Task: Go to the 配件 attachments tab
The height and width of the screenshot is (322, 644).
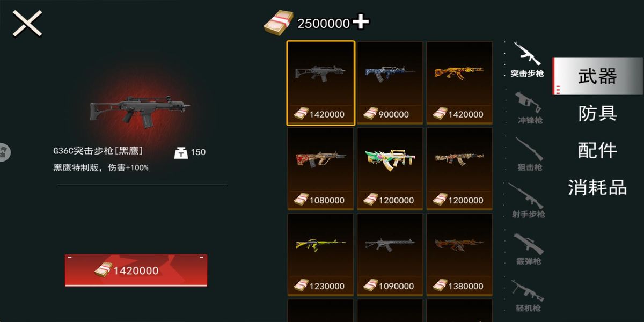Action: tap(597, 150)
